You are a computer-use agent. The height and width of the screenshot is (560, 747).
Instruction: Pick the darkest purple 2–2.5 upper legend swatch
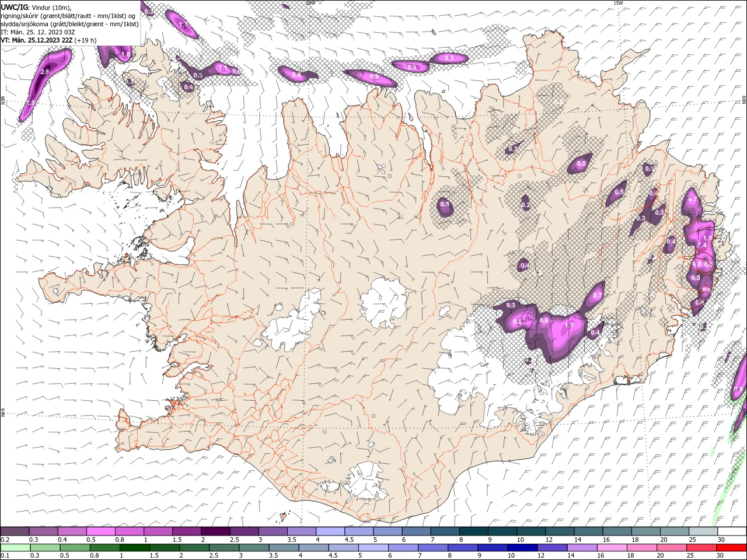point(215,531)
